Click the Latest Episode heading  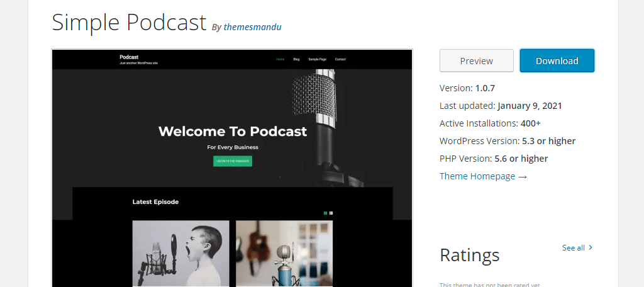[x=156, y=202]
